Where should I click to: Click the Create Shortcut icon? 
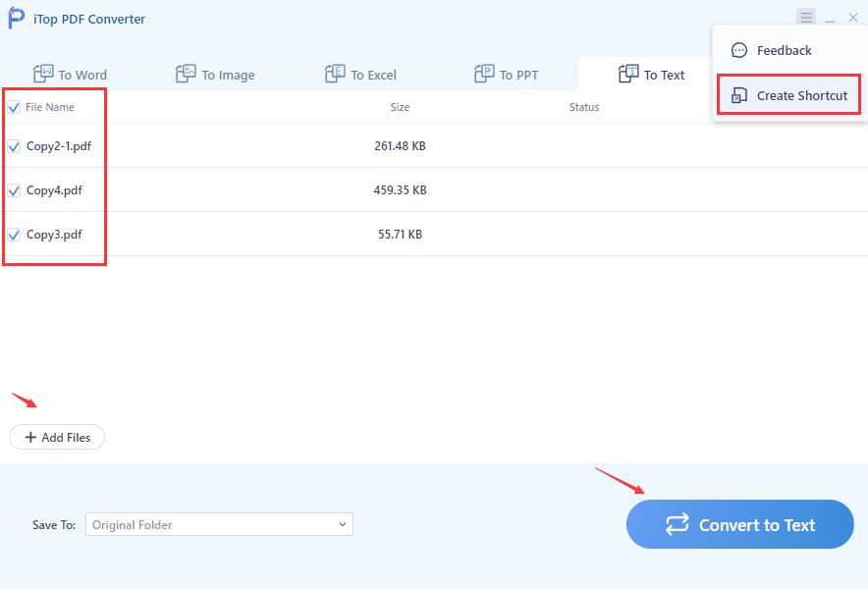pos(739,95)
